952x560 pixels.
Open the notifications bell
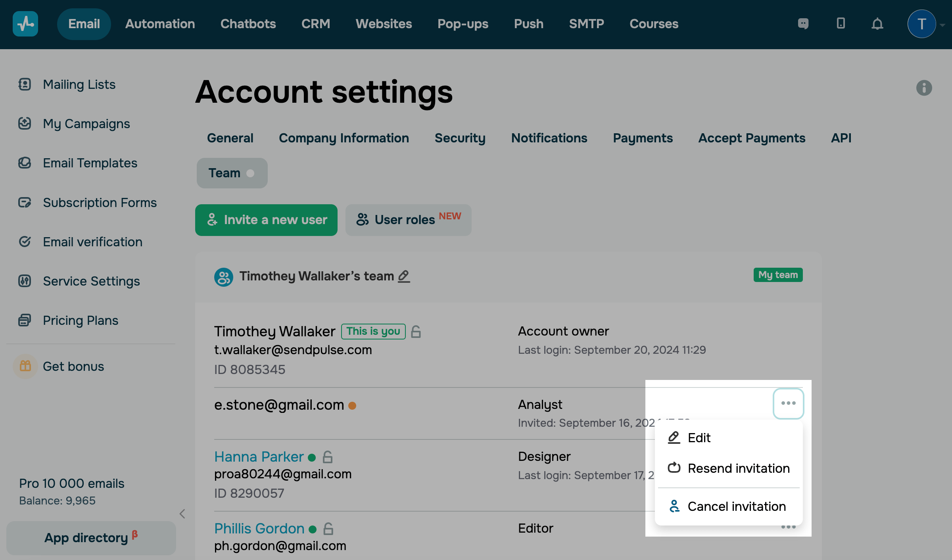pos(877,24)
